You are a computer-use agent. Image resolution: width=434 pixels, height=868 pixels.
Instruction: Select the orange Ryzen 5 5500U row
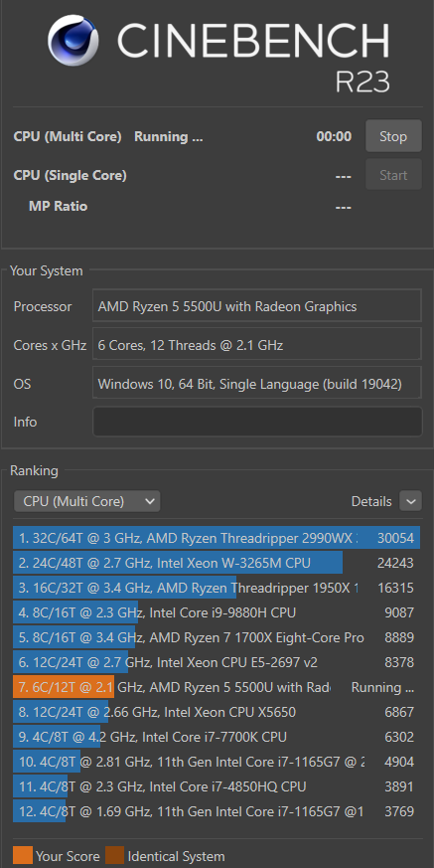pos(217,687)
